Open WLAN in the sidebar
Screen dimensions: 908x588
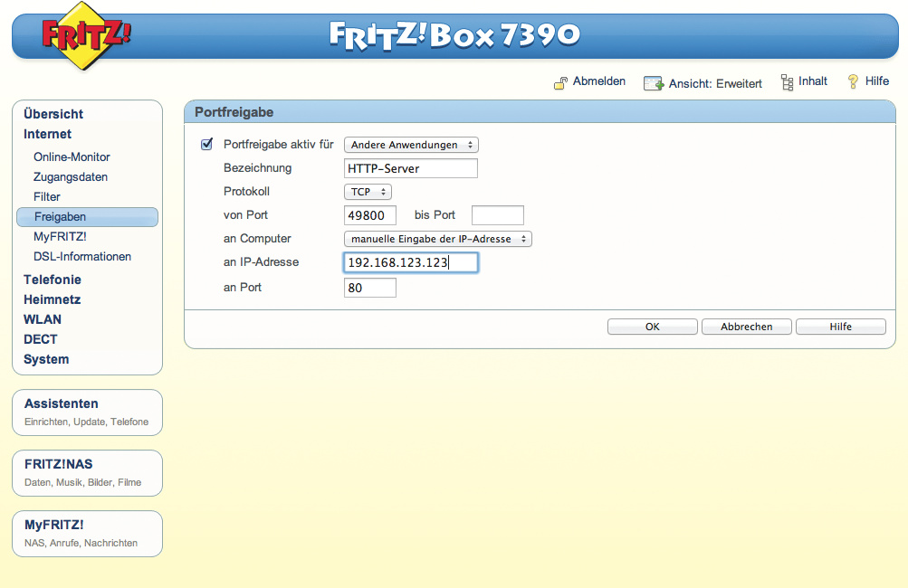tap(43, 319)
